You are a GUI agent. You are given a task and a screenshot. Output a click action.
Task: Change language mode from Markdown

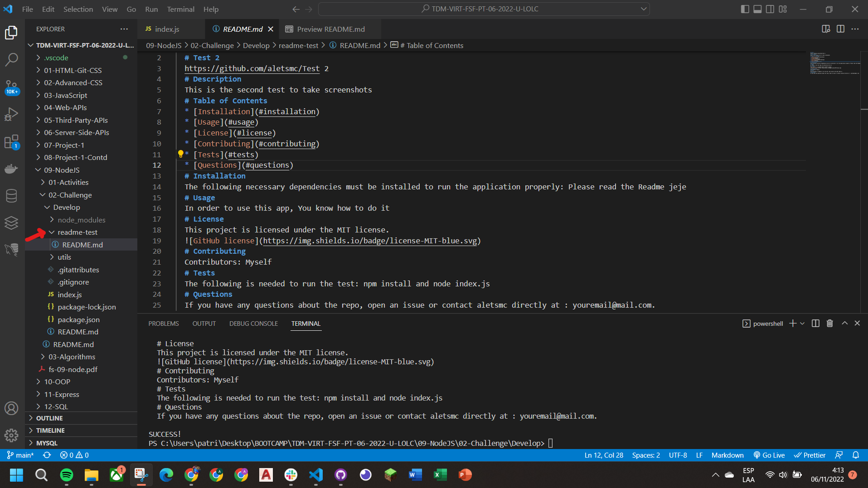pyautogui.click(x=727, y=455)
